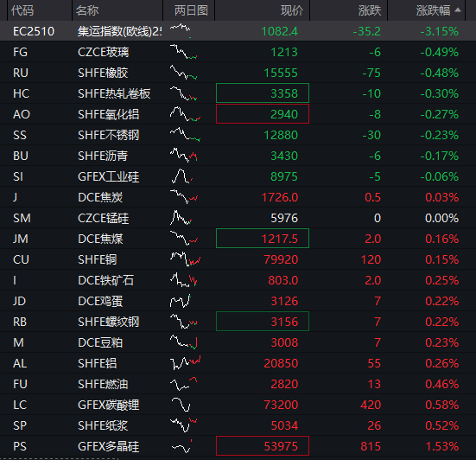Click boxed price 53975 for 多晶硅
This screenshot has height=460, width=476.
pyautogui.click(x=263, y=445)
